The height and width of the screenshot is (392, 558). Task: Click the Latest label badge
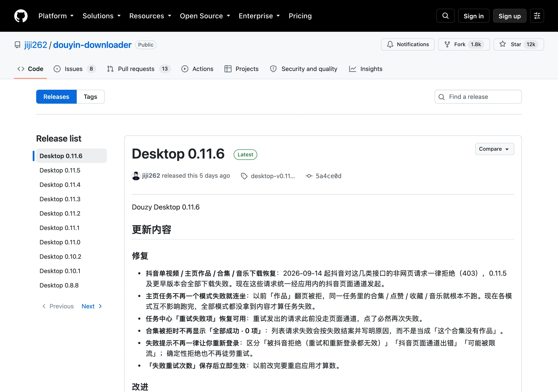(245, 154)
